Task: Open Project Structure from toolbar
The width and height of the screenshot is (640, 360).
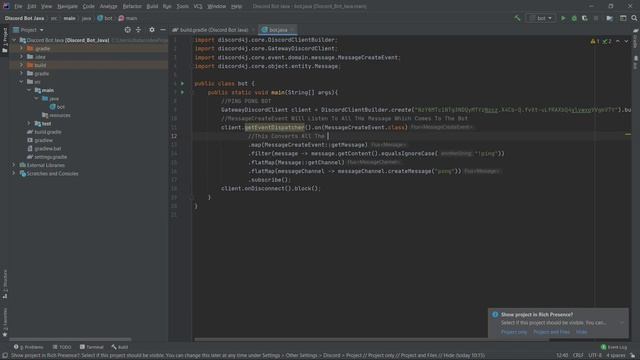Action: tap(609, 18)
